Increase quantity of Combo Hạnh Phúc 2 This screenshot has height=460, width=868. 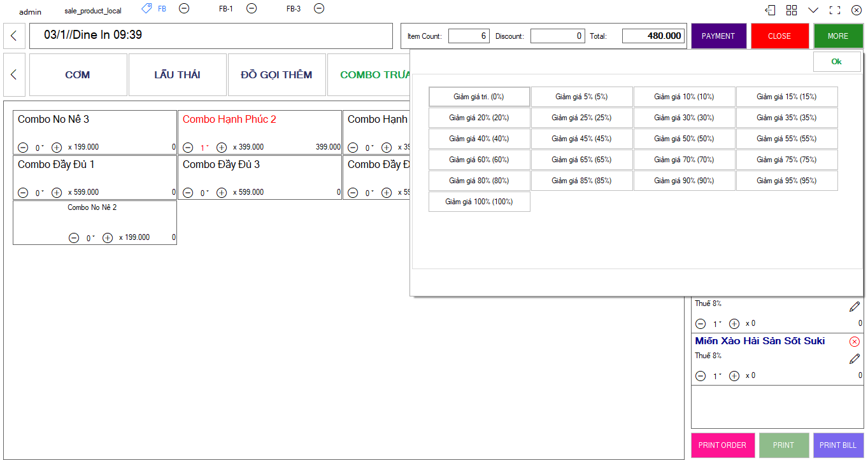click(x=222, y=148)
